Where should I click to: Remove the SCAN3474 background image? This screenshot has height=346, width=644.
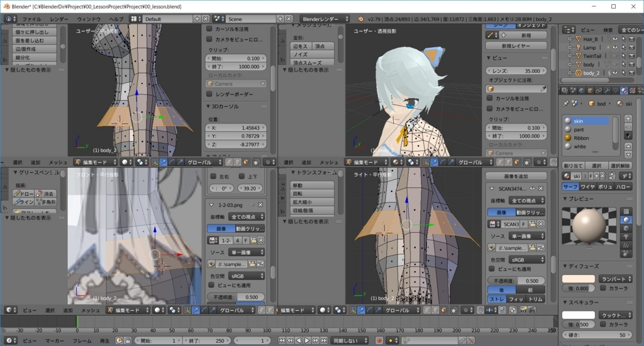(541, 189)
